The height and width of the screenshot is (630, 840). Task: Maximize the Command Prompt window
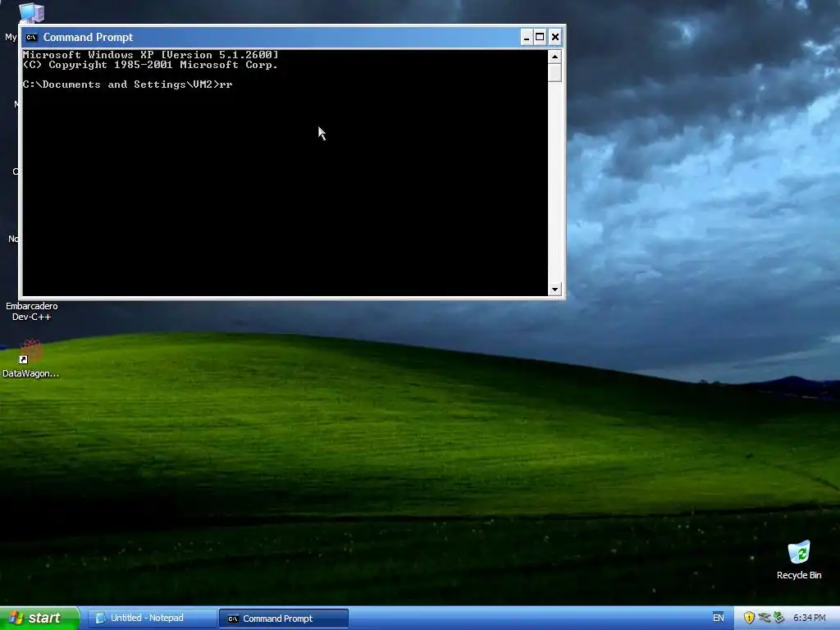[x=540, y=37]
